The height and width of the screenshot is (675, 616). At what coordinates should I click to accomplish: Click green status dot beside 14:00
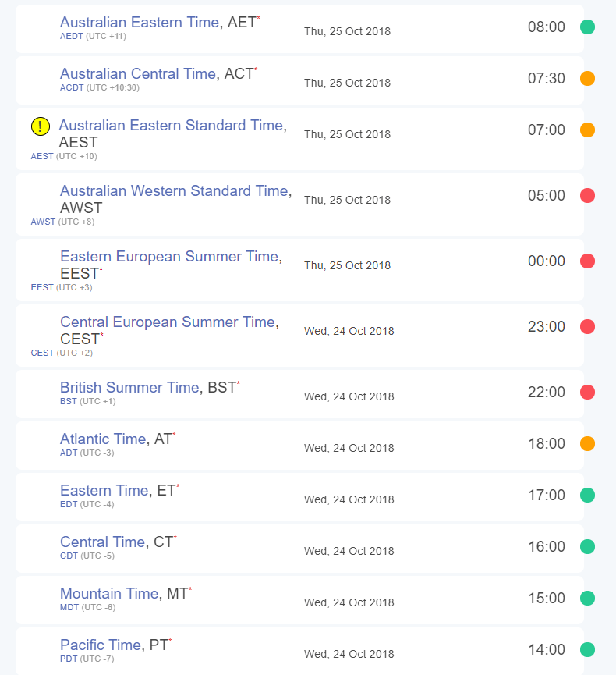(587, 649)
